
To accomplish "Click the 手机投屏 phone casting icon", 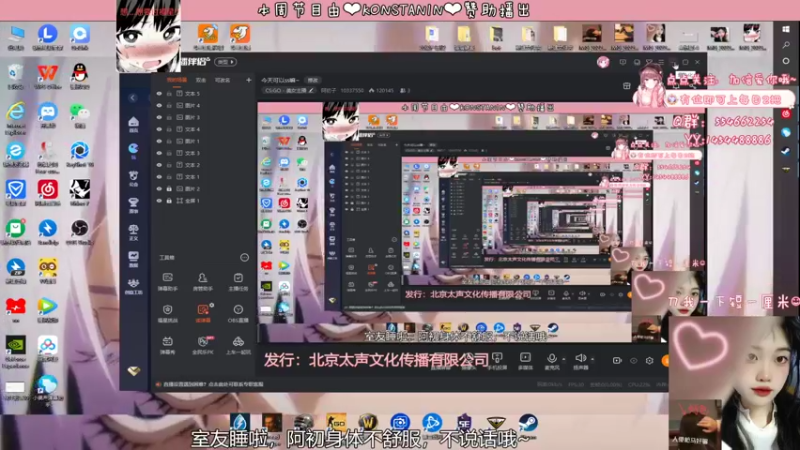I will click(x=497, y=358).
